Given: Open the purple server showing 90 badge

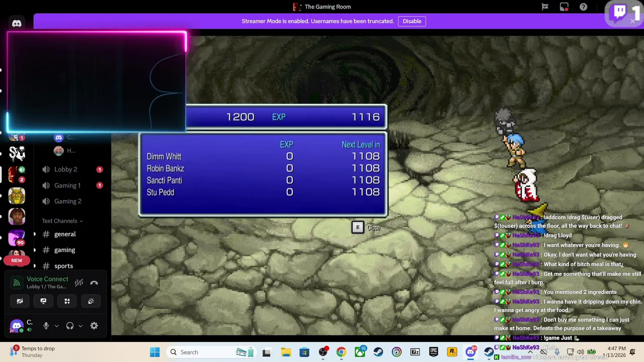Looking at the screenshot, I should click(x=17, y=238).
